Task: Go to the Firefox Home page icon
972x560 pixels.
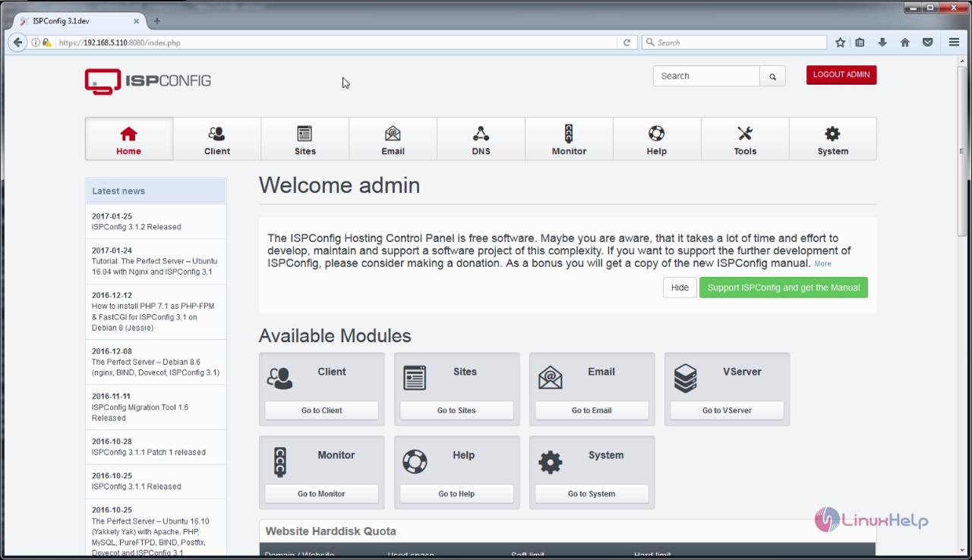Action: tap(905, 42)
